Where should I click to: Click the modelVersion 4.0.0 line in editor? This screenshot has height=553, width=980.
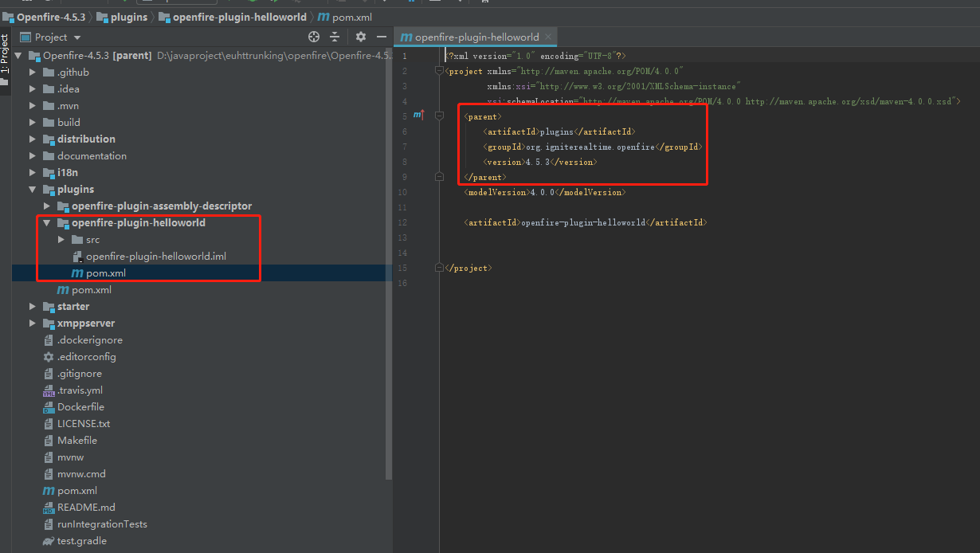tap(545, 192)
